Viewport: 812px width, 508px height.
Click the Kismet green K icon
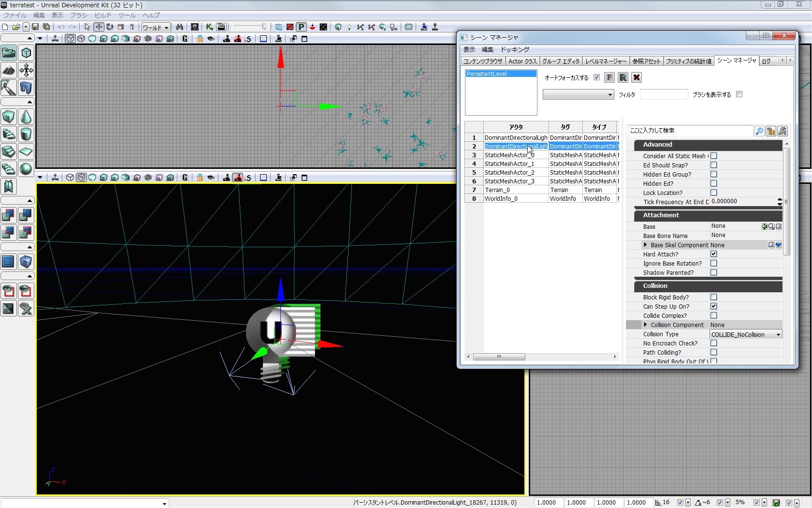click(209, 27)
